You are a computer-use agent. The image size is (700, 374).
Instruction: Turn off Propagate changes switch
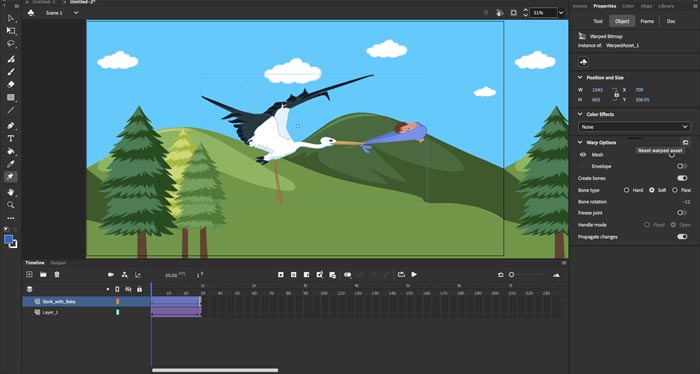click(682, 237)
